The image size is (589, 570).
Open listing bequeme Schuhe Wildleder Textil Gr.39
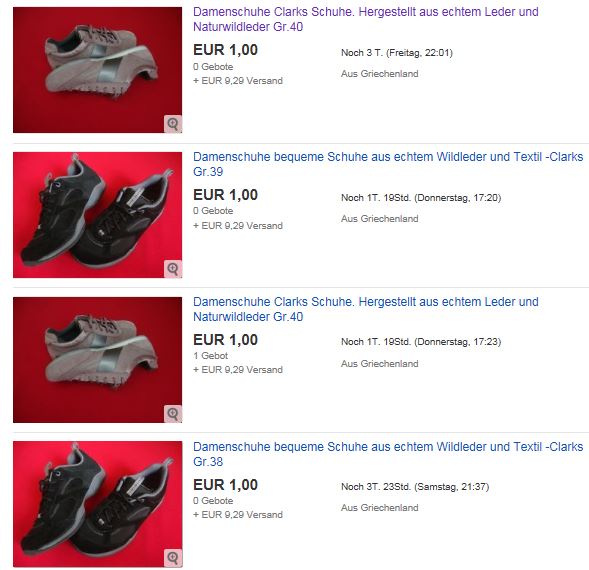click(388, 164)
